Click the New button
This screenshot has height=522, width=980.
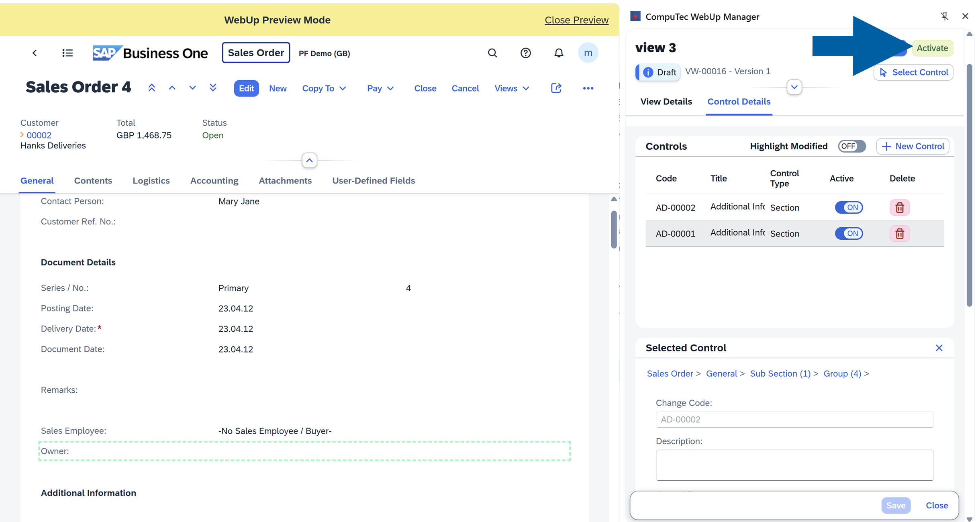pos(278,88)
